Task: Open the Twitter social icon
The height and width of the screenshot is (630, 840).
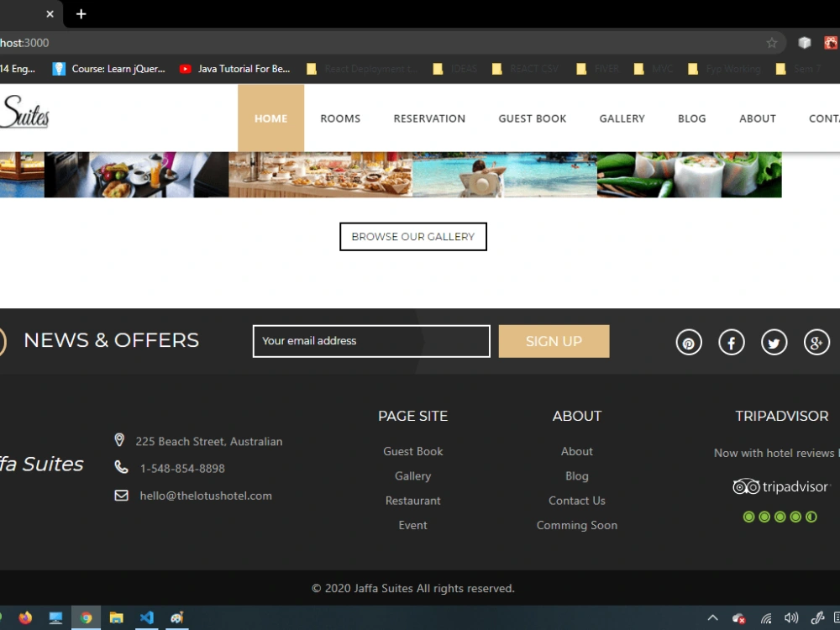Action: [x=774, y=343]
